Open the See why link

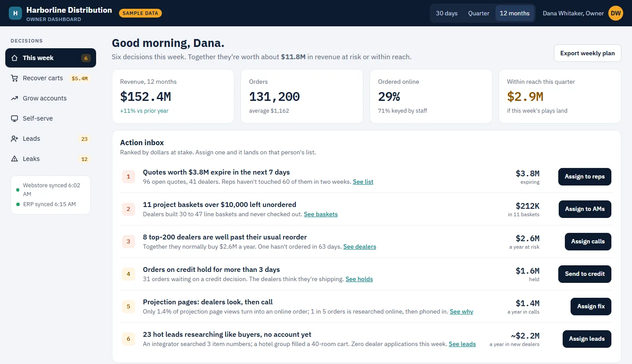[x=461, y=311]
